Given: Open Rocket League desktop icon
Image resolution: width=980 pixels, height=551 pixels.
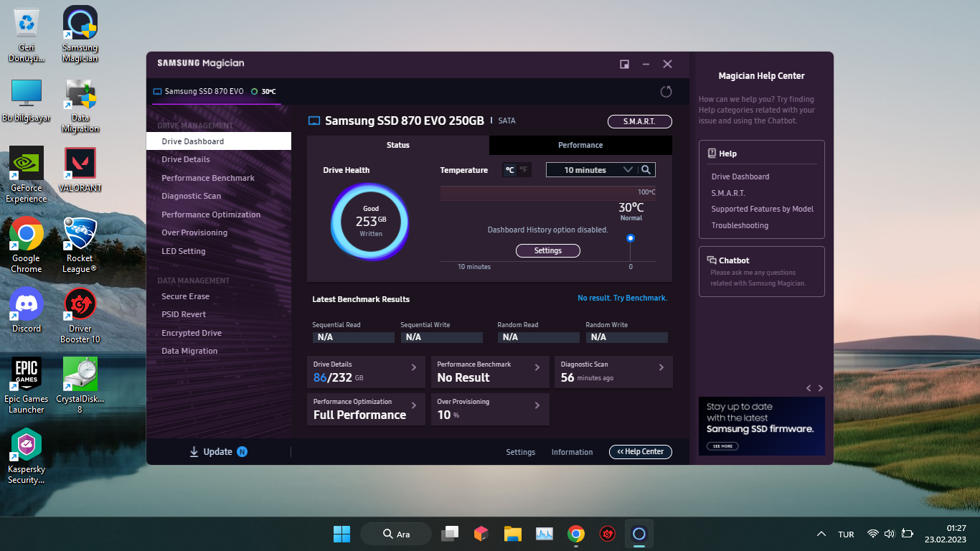Looking at the screenshot, I should pyautogui.click(x=80, y=245).
